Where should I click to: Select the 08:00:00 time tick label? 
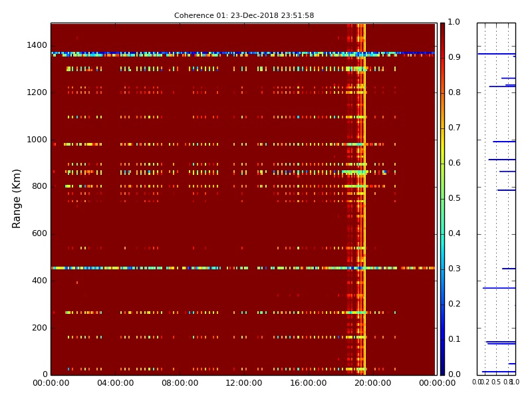(x=180, y=383)
